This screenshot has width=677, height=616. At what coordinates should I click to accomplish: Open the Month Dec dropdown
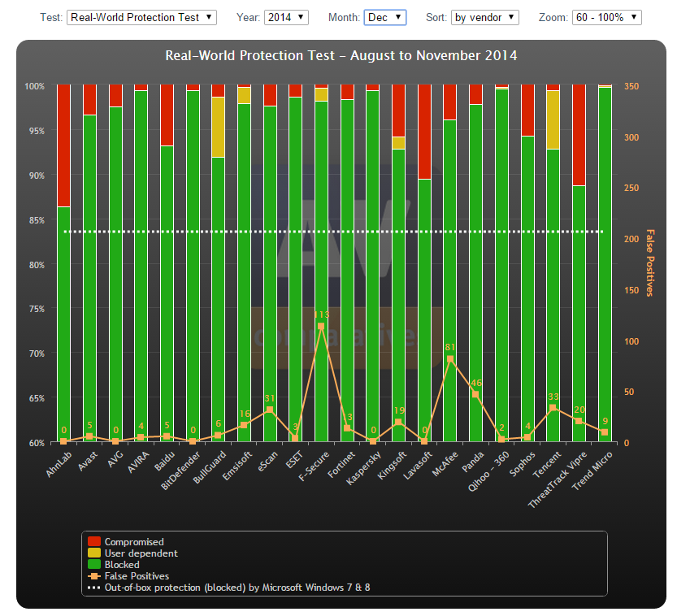pyautogui.click(x=384, y=18)
